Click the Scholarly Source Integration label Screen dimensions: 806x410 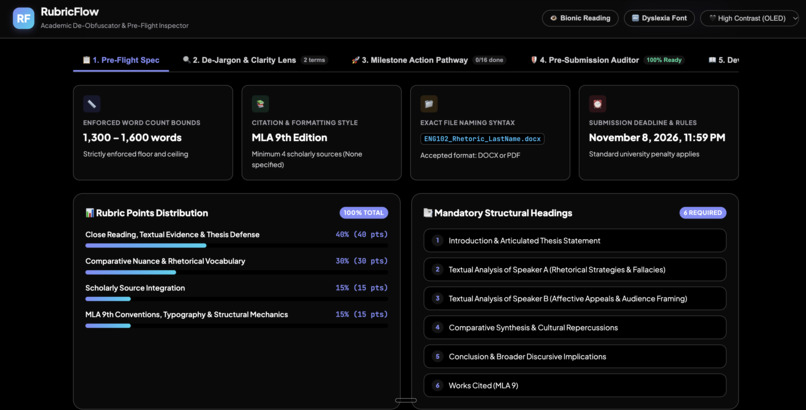(x=135, y=288)
